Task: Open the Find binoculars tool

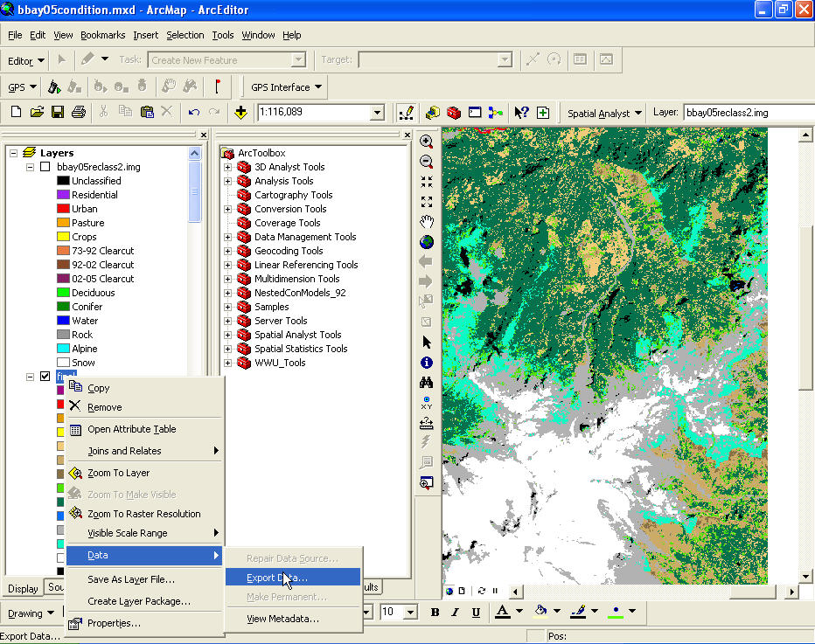Action: click(x=426, y=383)
